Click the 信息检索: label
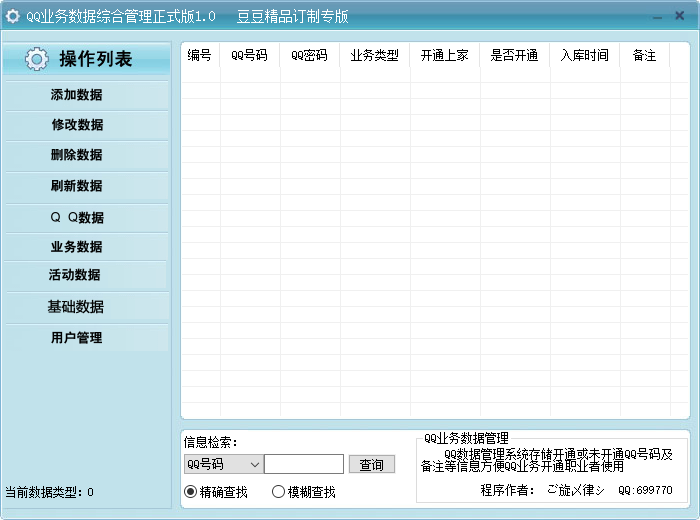The image size is (700, 520). 210,442
